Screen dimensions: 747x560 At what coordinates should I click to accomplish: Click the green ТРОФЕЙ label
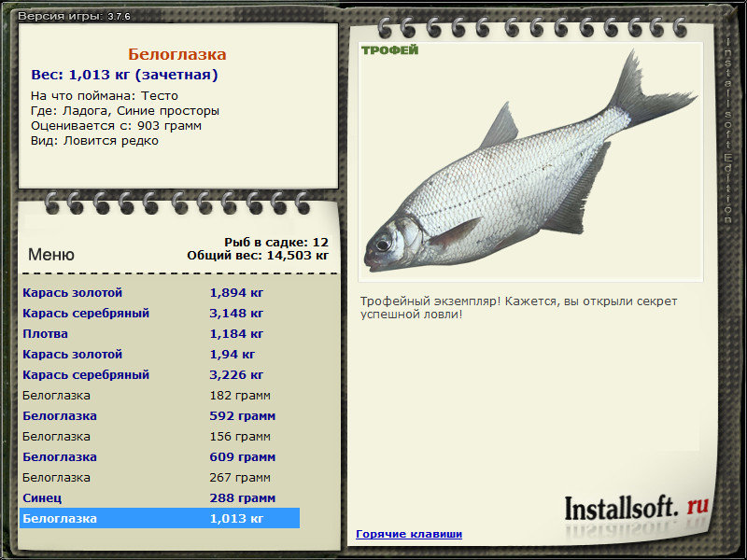tap(389, 50)
